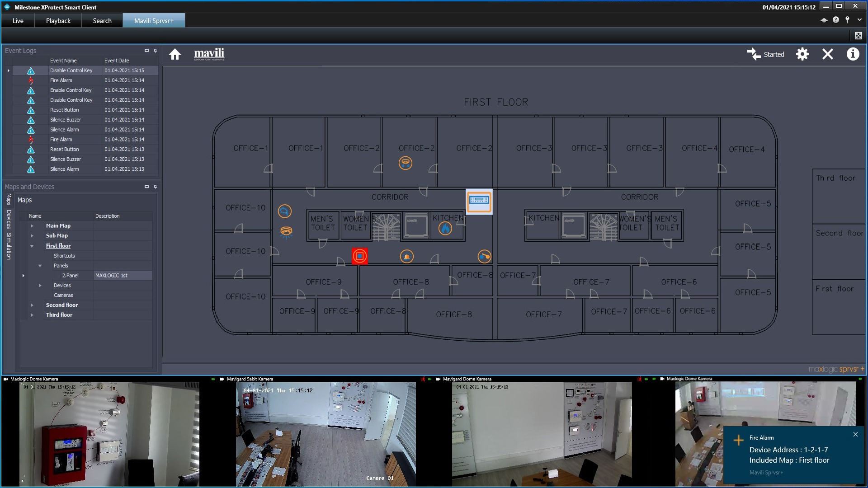Expand the Sub Map tree node
This screenshot has width=868, height=488.
pyautogui.click(x=32, y=236)
